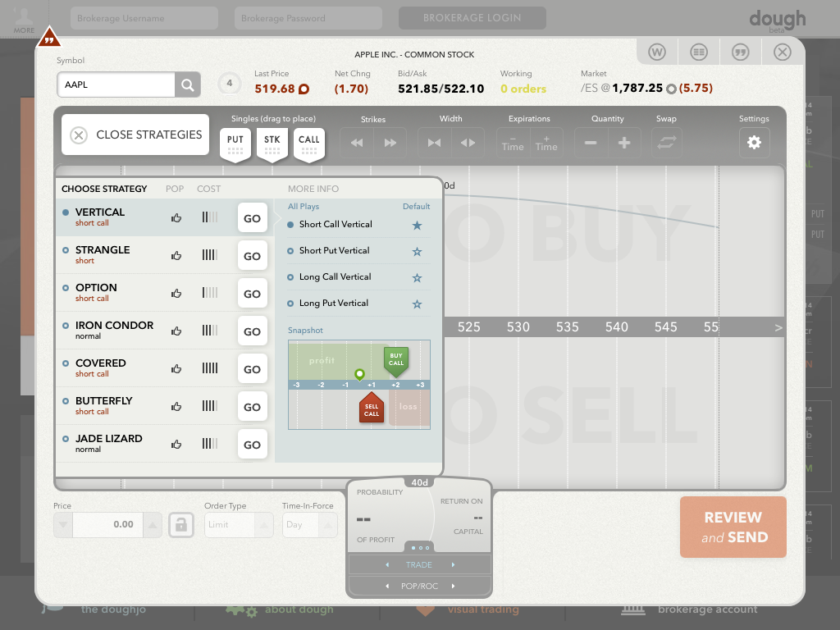Image resolution: width=840 pixels, height=630 pixels.
Task: Click left arrow beside POP/ROC
Action: [x=387, y=586]
